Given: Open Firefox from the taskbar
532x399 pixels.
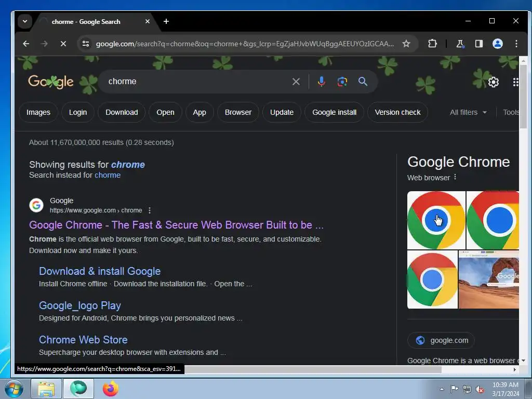Looking at the screenshot, I should click(x=111, y=389).
